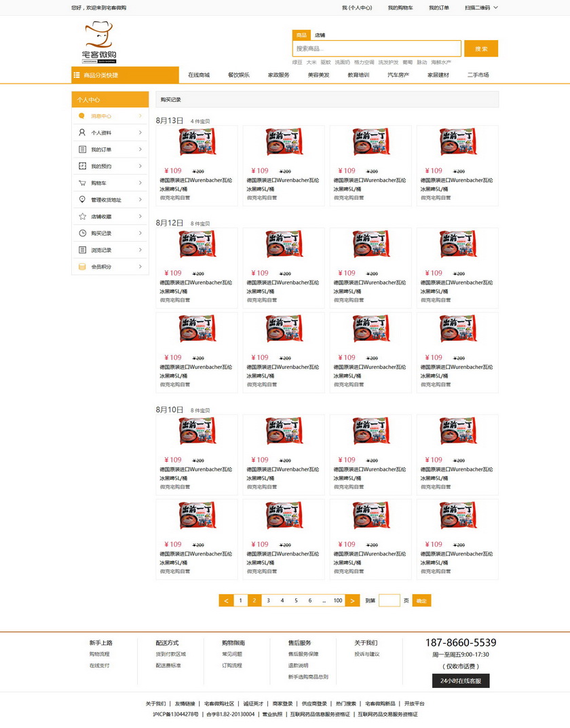Open 商家登录 footer link

tap(282, 704)
